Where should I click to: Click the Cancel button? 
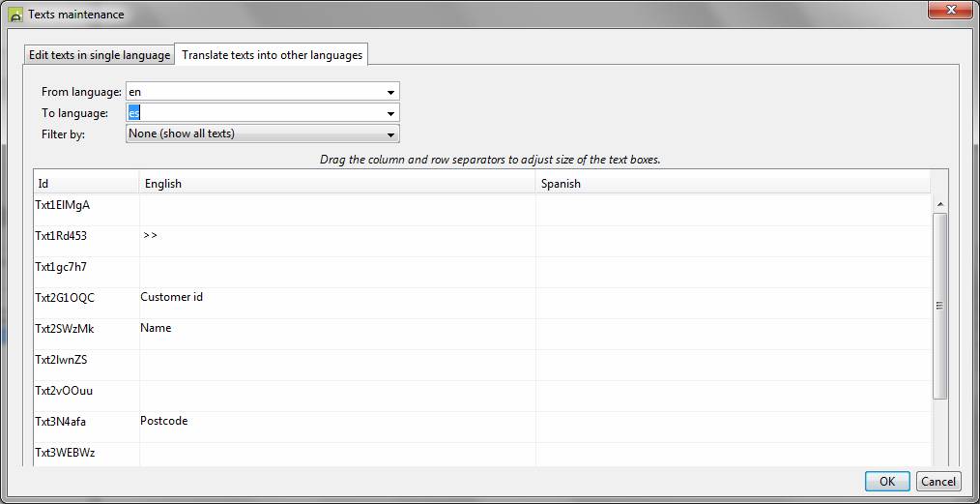[x=937, y=481]
